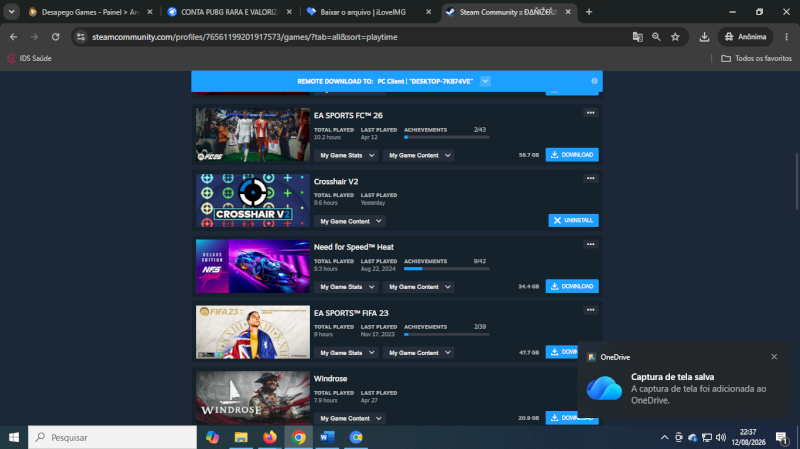
Task: Open the Windows Start menu
Action: coord(14,437)
